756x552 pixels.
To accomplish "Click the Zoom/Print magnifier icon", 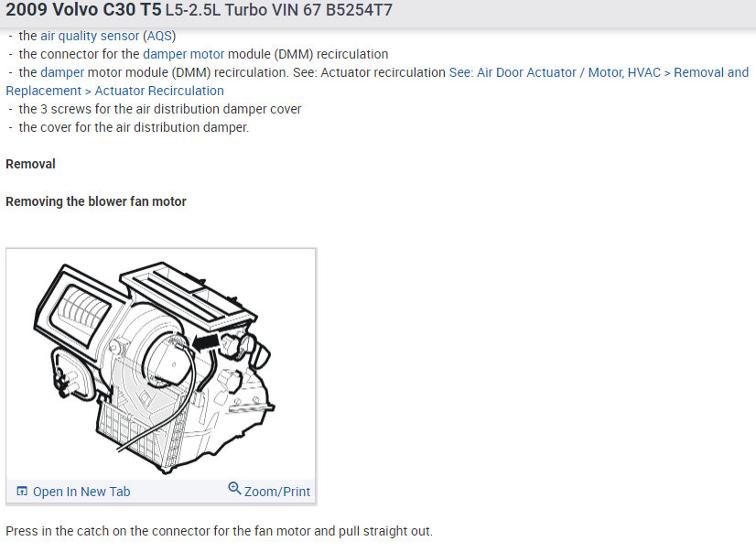I will coord(234,488).
